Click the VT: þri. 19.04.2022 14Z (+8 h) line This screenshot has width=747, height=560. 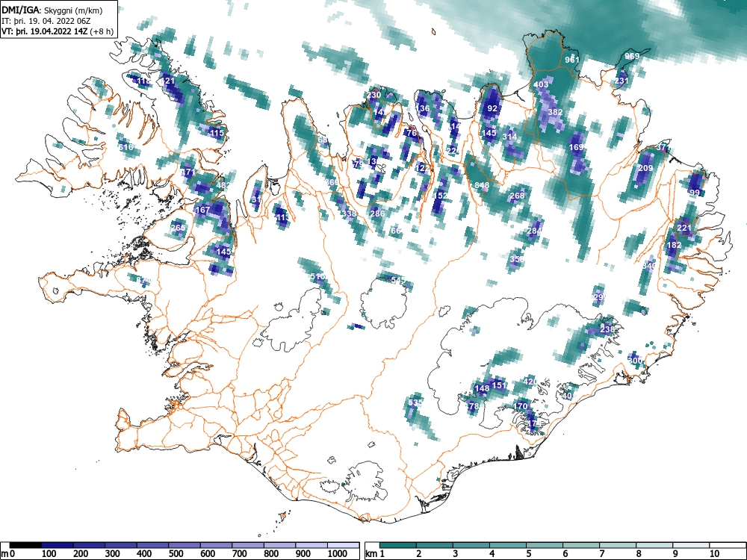58,31
